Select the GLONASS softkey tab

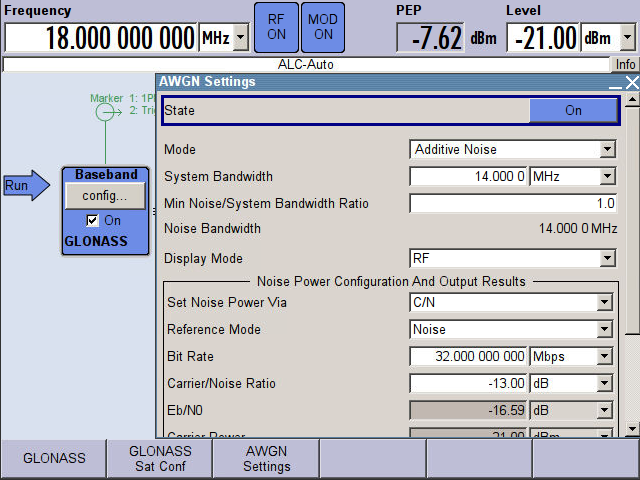[54, 458]
